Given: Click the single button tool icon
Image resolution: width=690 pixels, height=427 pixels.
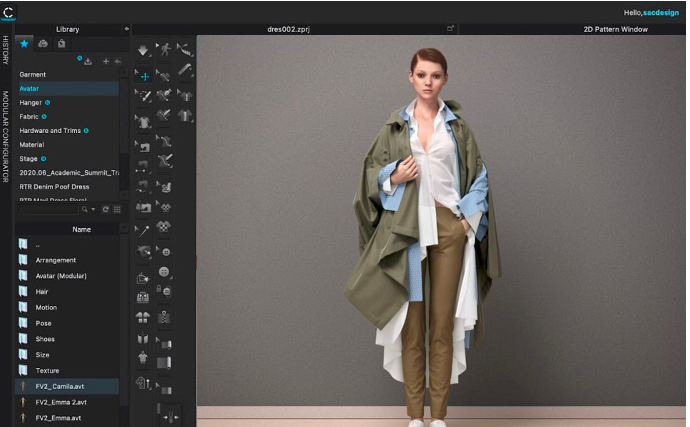Looking at the screenshot, I should [164, 272].
